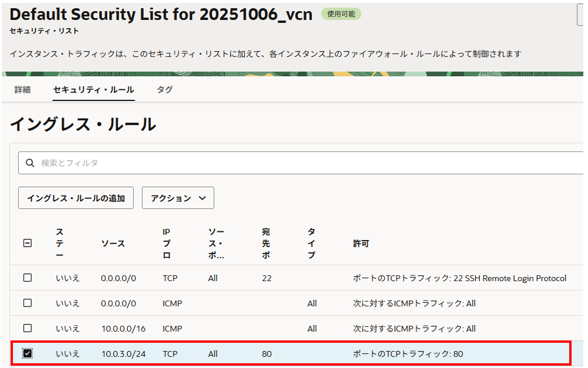The width and height of the screenshot is (588, 368).
Task: Click the ソース column header
Action: click(x=113, y=244)
